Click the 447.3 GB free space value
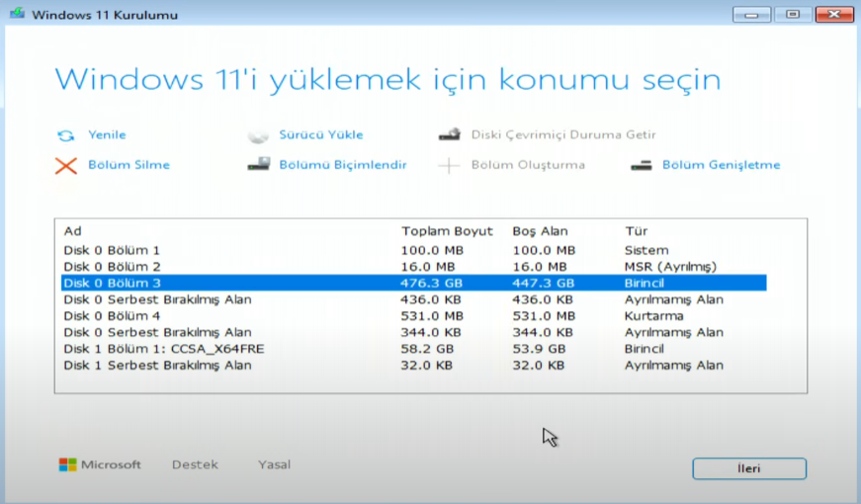The height and width of the screenshot is (504, 861). tap(544, 284)
